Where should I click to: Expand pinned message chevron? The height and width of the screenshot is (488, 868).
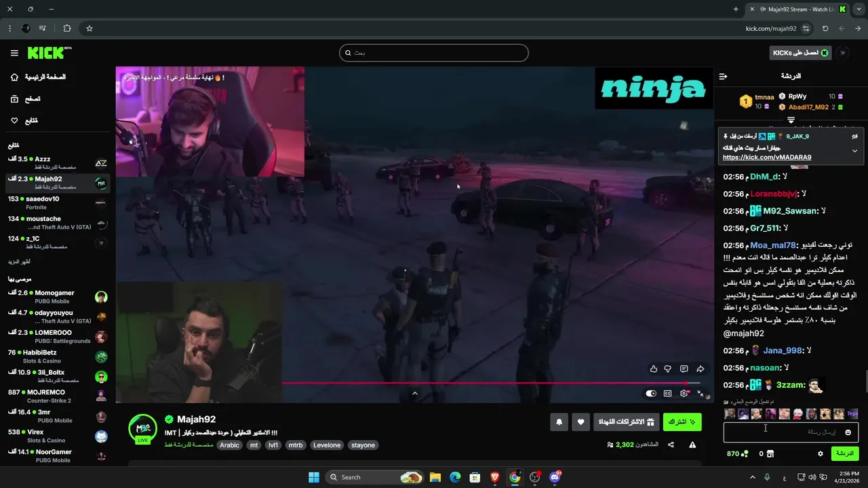point(854,150)
